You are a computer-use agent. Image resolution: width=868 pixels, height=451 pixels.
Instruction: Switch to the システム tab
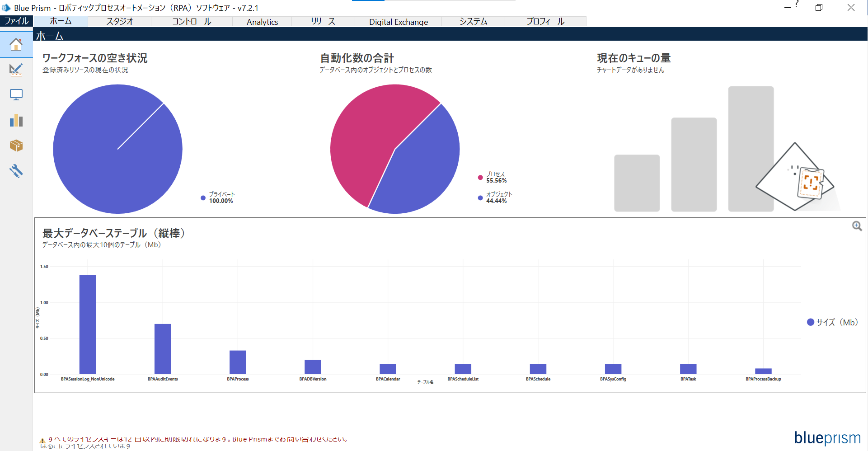[473, 21]
